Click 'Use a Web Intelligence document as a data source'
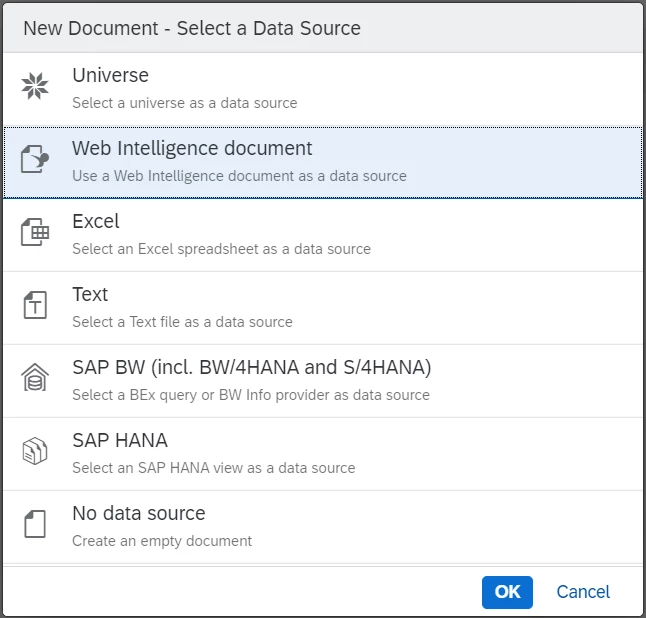 tap(239, 176)
